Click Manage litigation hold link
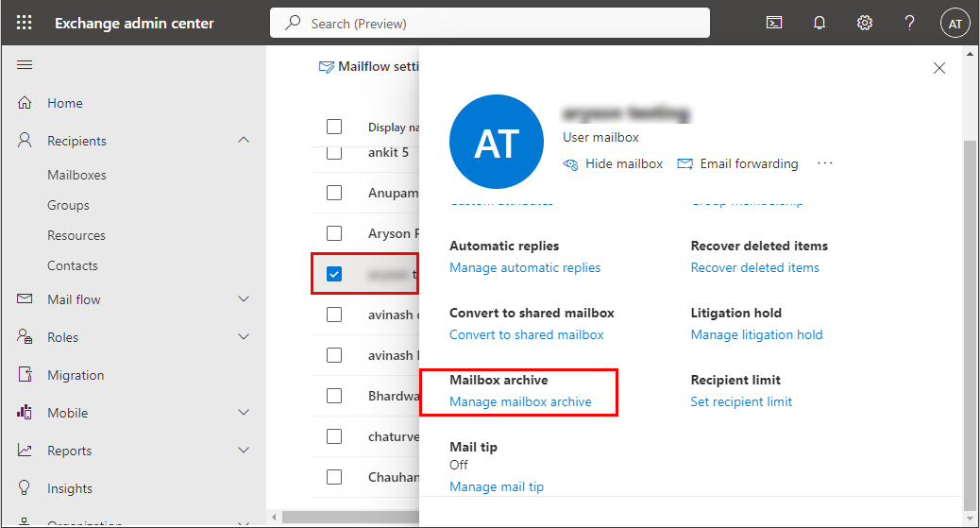Screen dimensions: 980x528 (756, 334)
